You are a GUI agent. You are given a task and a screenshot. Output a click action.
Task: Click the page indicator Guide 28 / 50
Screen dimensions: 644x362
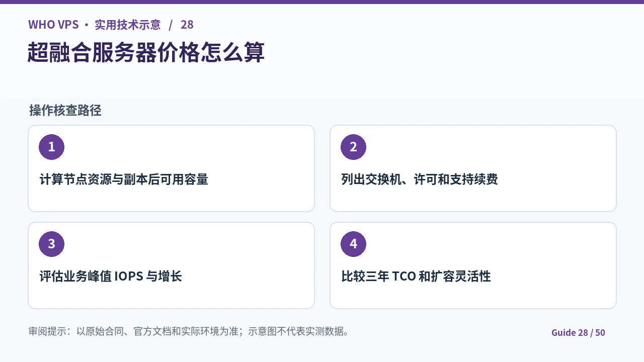[578, 332]
